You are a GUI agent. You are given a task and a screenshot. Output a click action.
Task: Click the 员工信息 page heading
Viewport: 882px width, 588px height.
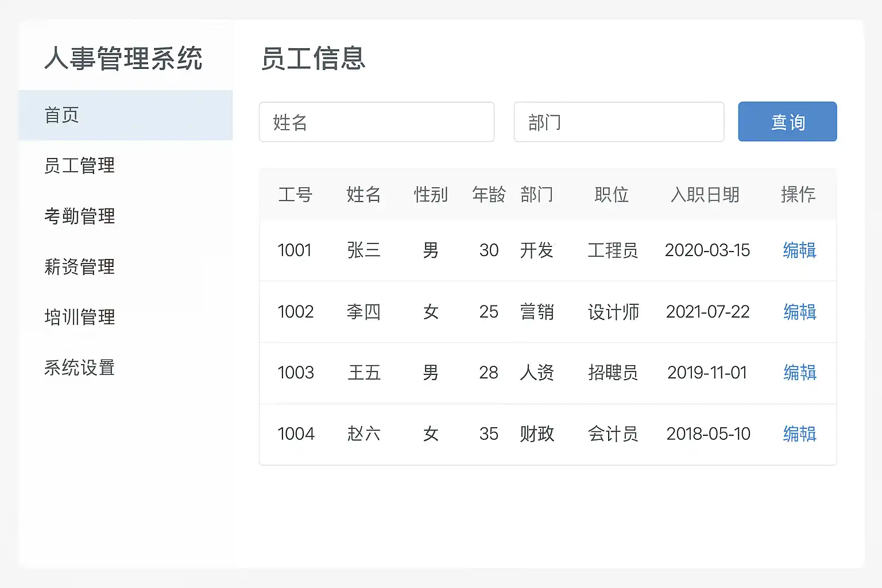tap(314, 59)
